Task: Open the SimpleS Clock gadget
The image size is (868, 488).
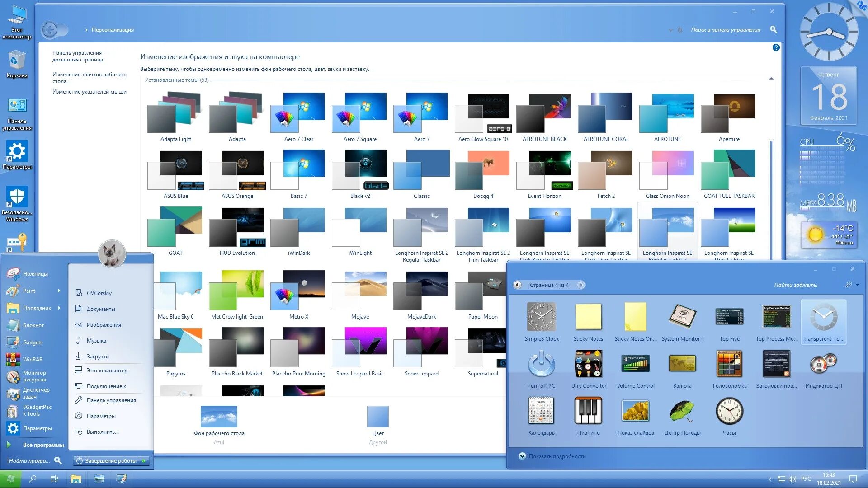Action: pos(541,317)
